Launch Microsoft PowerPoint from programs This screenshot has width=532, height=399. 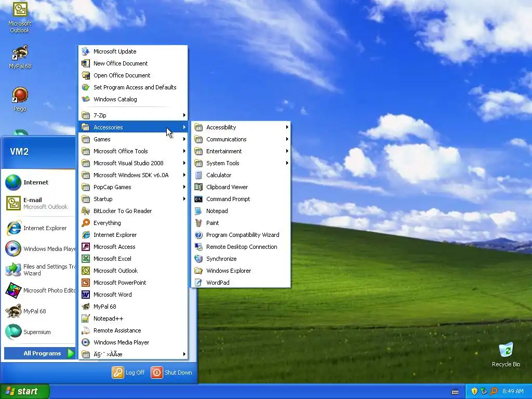(x=133, y=282)
